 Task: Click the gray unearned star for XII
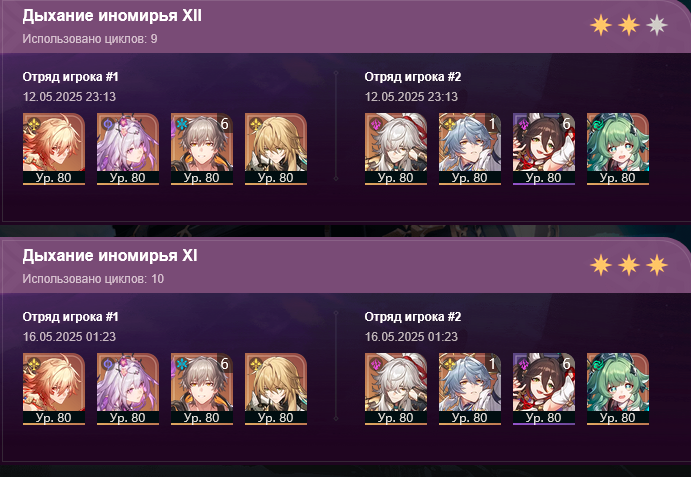coord(657,25)
